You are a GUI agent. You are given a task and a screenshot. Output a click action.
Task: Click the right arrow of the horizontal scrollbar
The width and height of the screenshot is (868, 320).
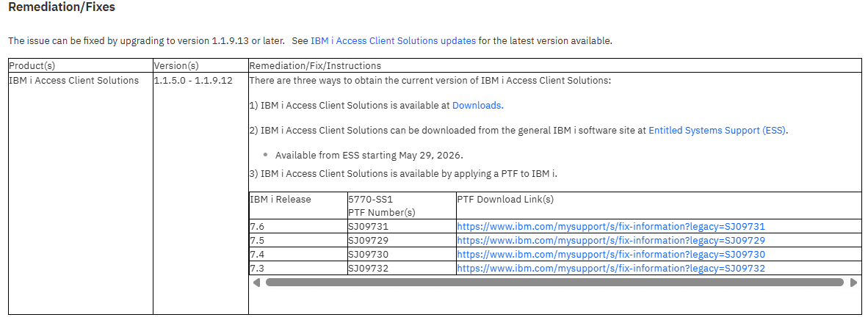[x=853, y=283]
